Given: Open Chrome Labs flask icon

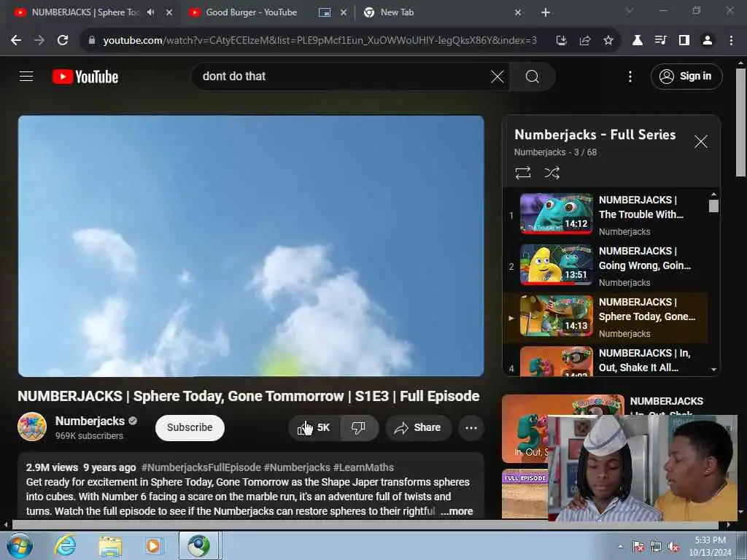Looking at the screenshot, I should point(637,41).
